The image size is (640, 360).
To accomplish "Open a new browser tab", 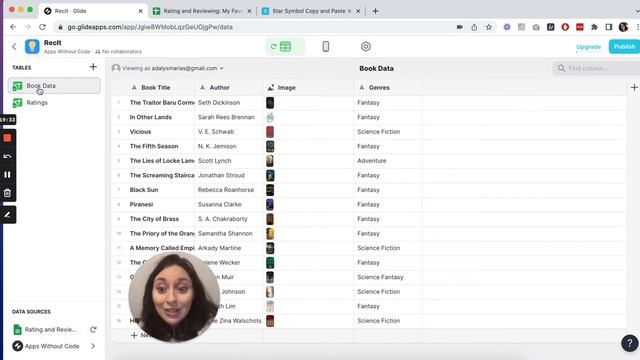I will [375, 11].
